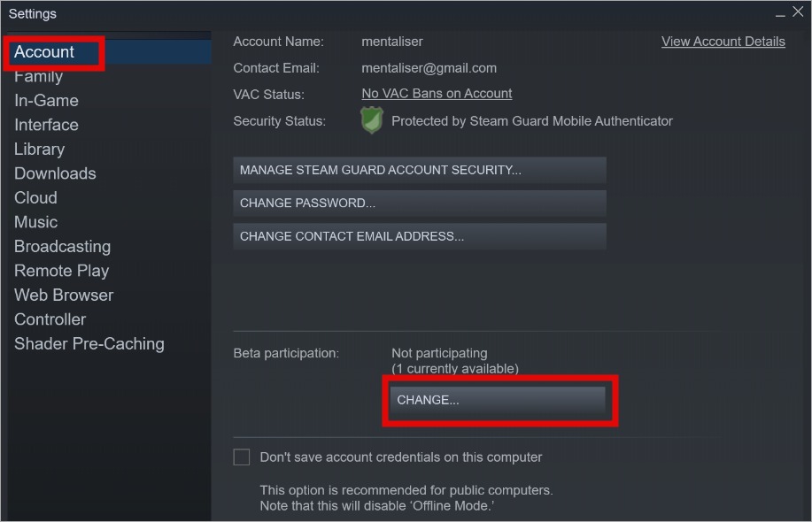
Task: Select Shader Pre-Caching settings
Action: pos(89,343)
